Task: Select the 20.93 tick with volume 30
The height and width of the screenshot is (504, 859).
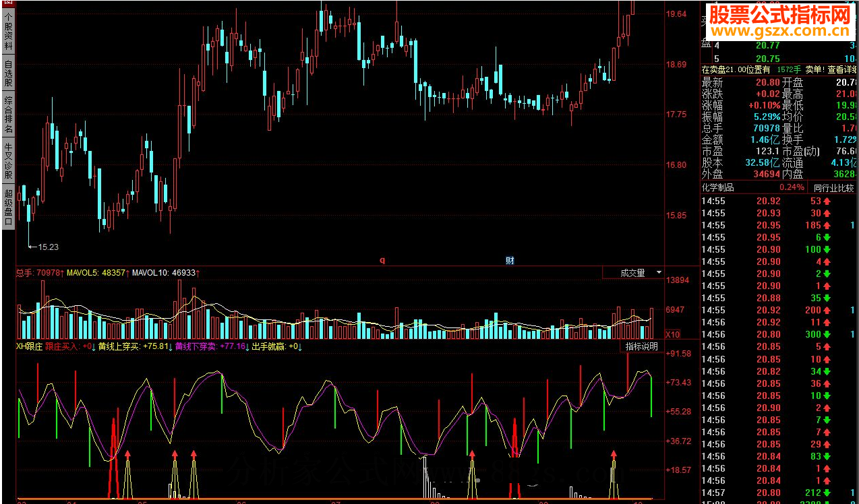Action: (779, 213)
